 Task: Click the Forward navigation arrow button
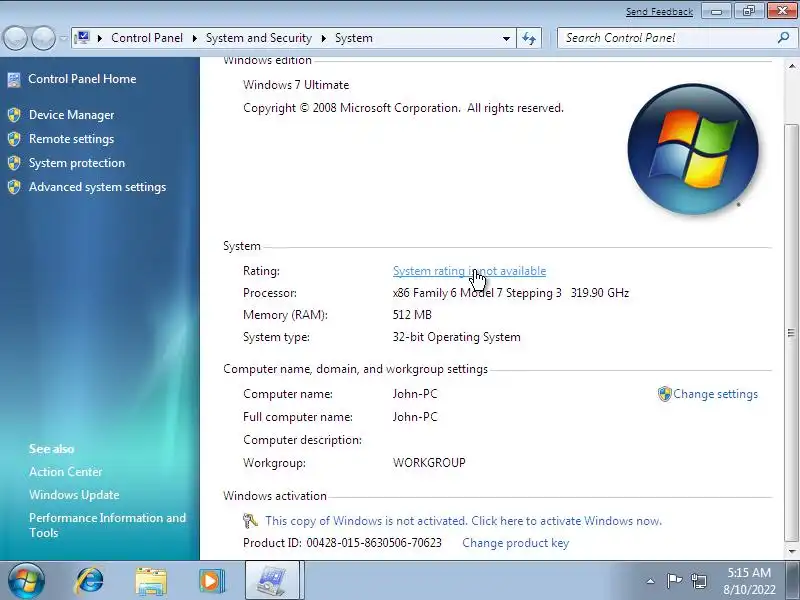click(43, 38)
